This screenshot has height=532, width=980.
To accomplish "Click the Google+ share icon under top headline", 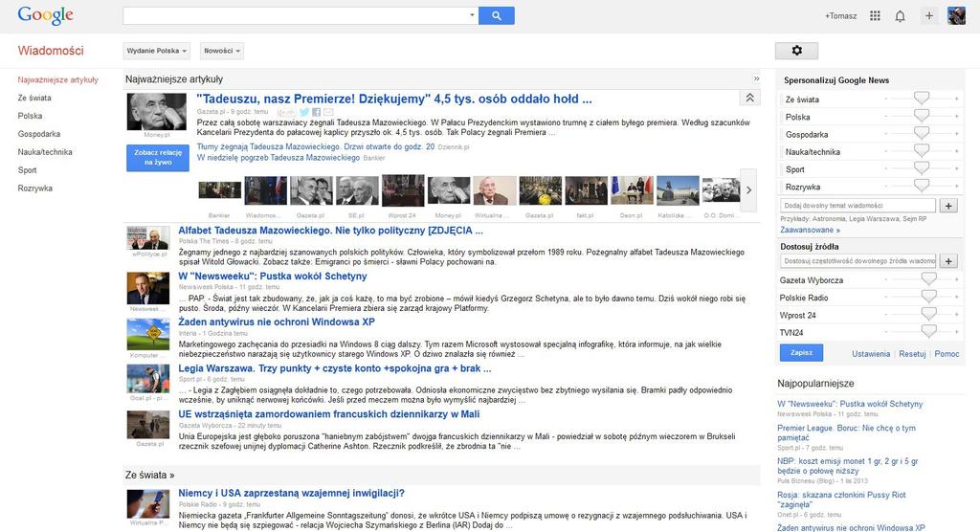I will click(x=286, y=112).
